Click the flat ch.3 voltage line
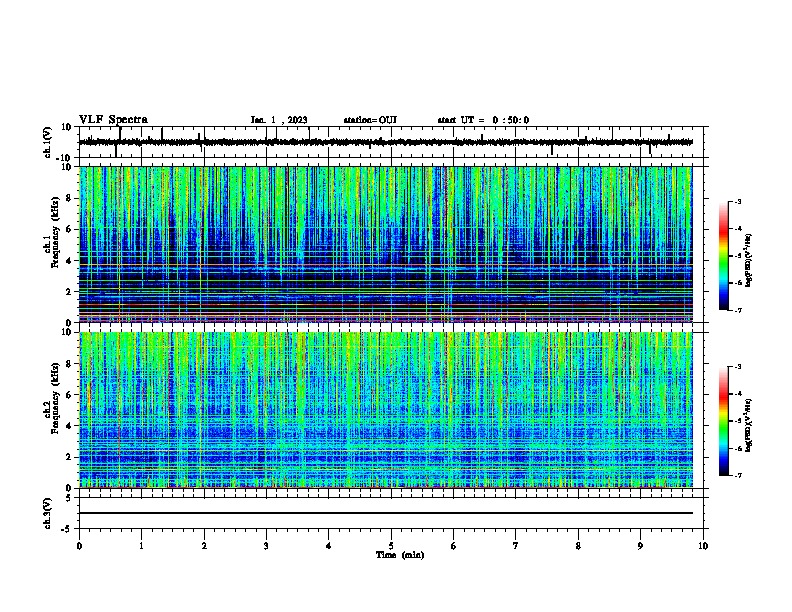 click(x=386, y=513)
